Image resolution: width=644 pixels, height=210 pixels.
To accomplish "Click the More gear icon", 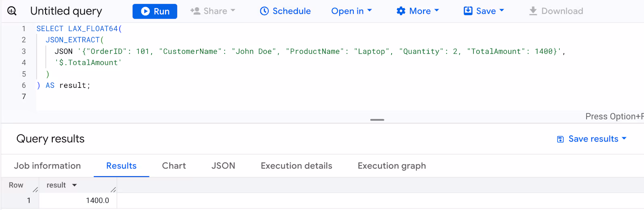I will click(x=401, y=11).
